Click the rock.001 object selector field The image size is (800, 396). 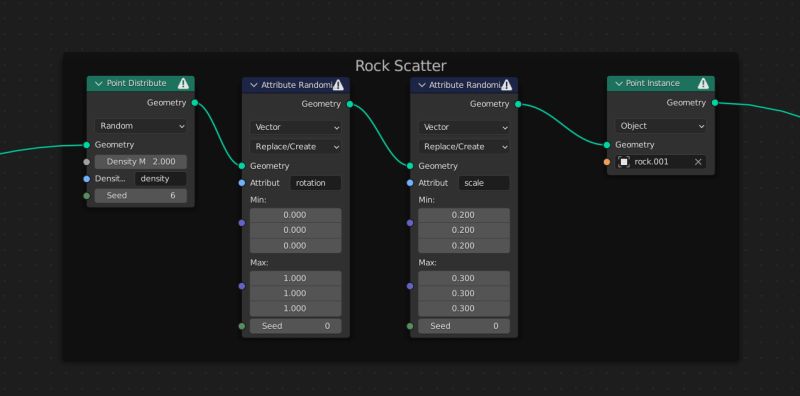point(661,162)
